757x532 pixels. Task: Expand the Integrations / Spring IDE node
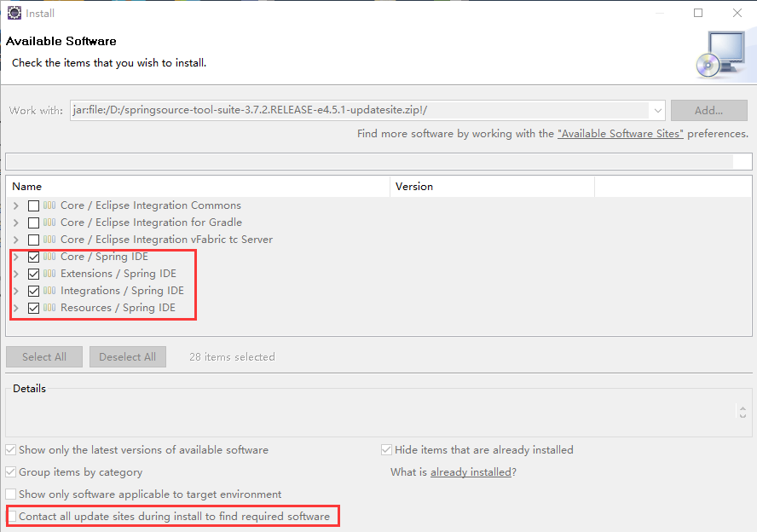[x=16, y=291]
